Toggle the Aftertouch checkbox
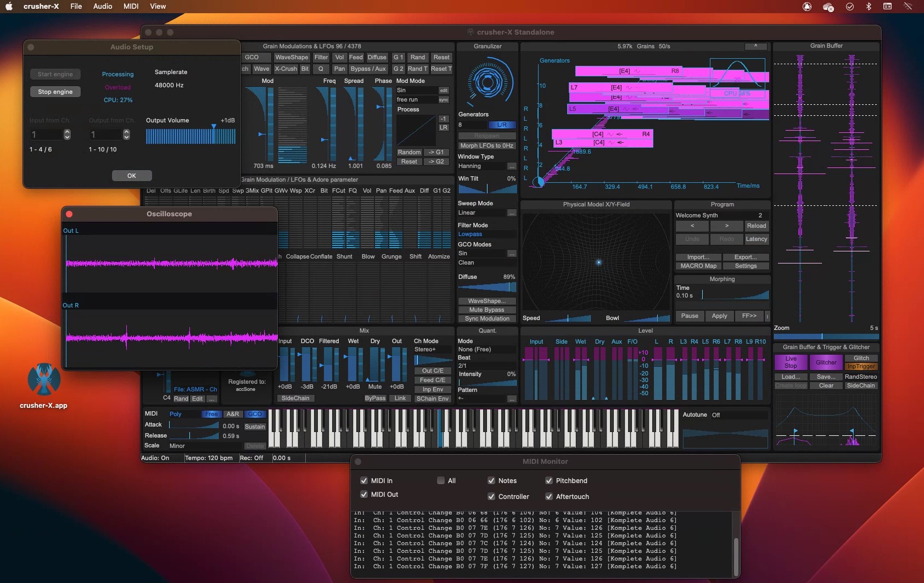This screenshot has height=583, width=924. coord(548,496)
